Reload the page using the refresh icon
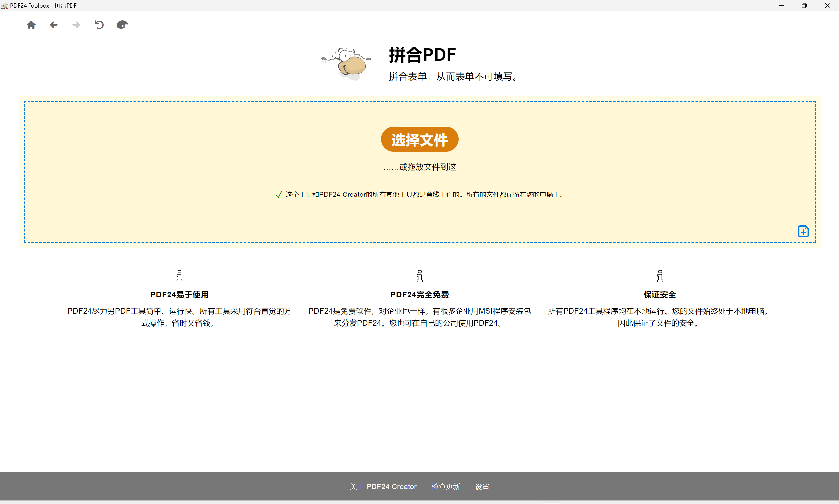The width and height of the screenshot is (839, 504). pos(99,25)
